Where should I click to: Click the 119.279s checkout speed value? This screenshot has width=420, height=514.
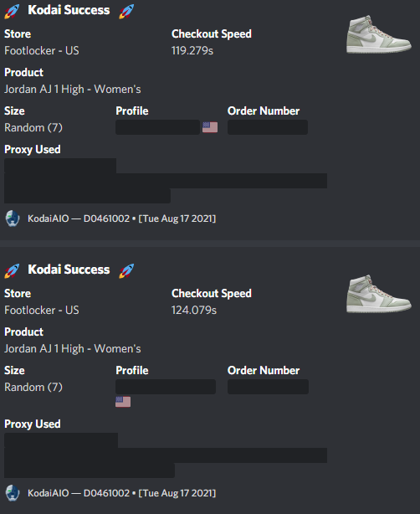192,50
